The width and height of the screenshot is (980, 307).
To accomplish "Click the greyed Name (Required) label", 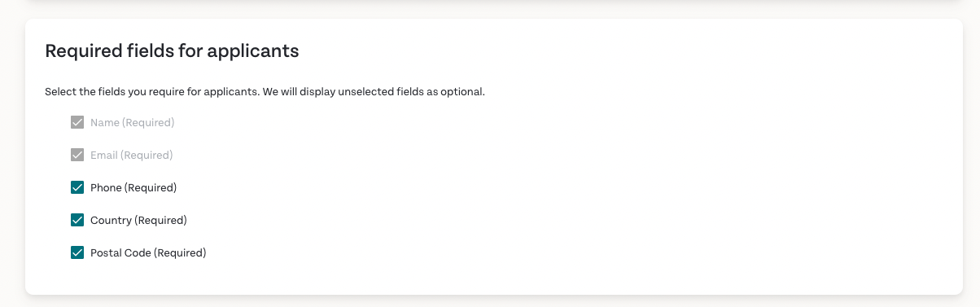I will pyautogui.click(x=133, y=122).
